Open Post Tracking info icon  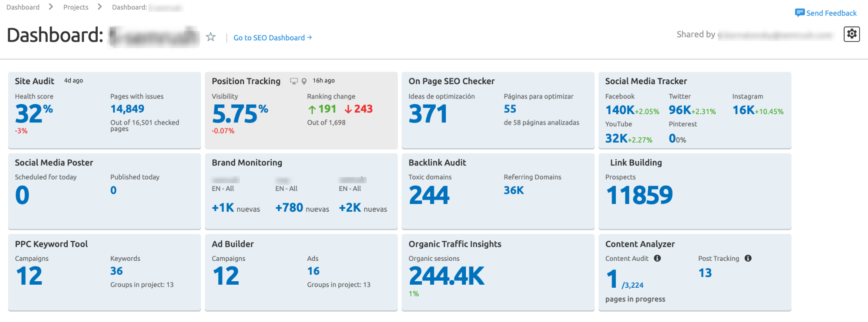(x=748, y=258)
